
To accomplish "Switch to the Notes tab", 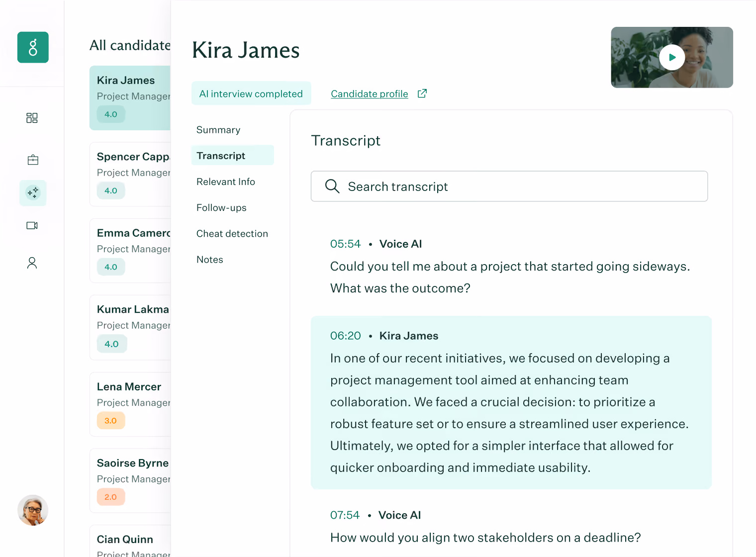I will click(210, 260).
